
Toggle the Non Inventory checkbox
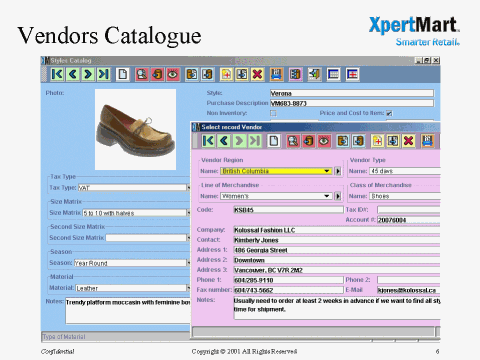[x=273, y=113]
